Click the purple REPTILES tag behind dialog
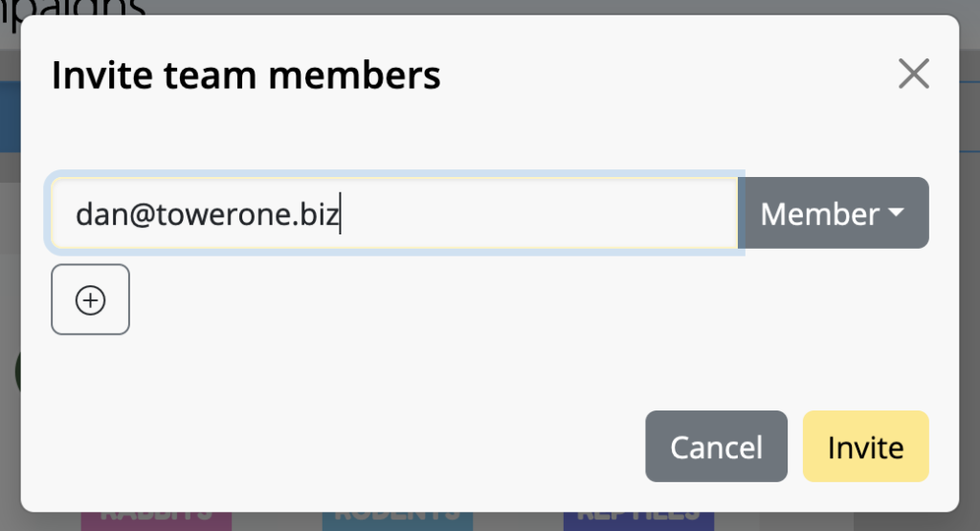 pos(638,520)
